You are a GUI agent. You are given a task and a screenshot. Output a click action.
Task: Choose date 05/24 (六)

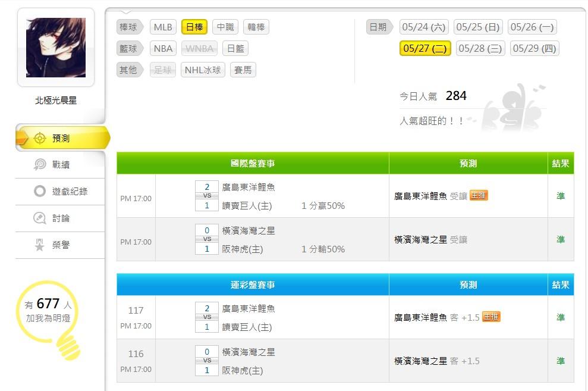(424, 27)
